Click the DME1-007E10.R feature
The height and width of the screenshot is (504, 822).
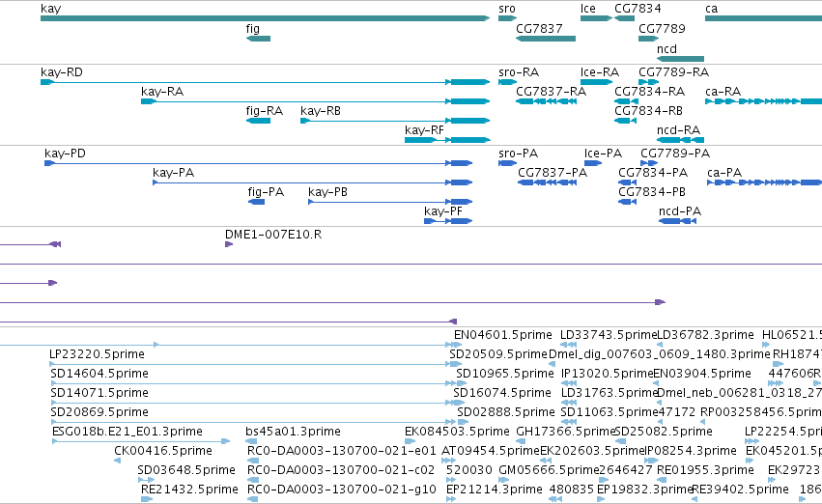coord(229,244)
